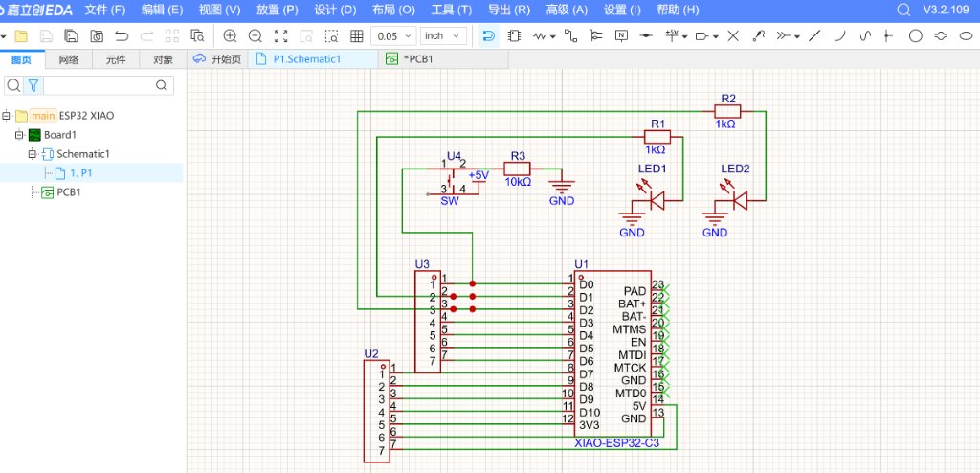This screenshot has width=980, height=473.
Task: Open the 高级 (A) menu
Action: pos(567,10)
